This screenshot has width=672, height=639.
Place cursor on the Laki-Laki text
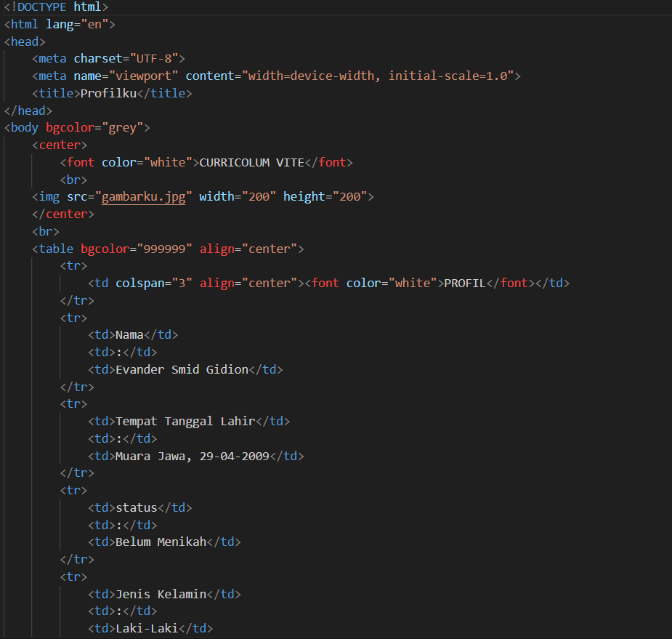point(147,629)
